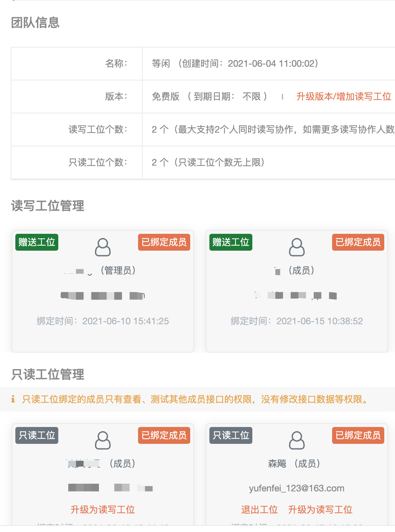The width and height of the screenshot is (395, 532).
Task: Click the 名称: label cell
Action: (77, 64)
